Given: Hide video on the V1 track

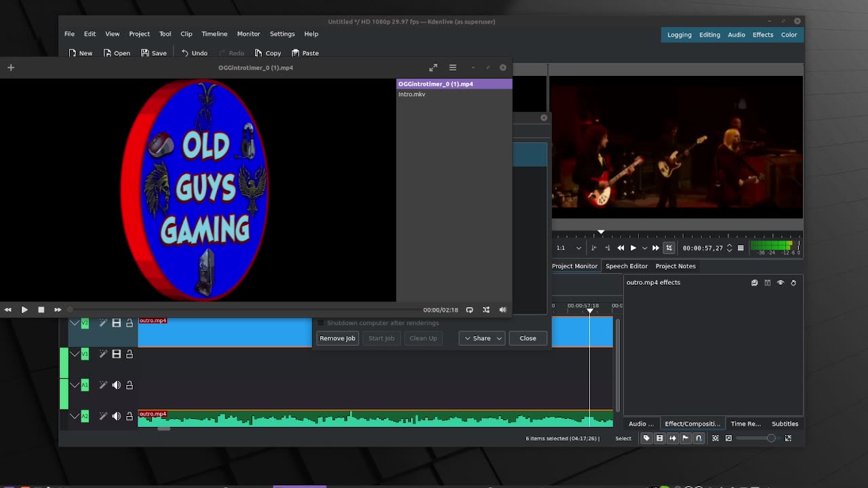Looking at the screenshot, I should point(116,354).
